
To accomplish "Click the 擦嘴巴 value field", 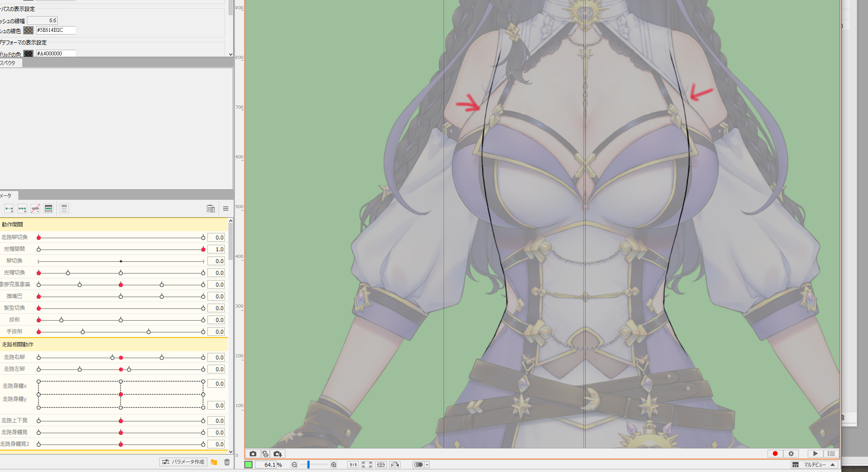I will [216, 297].
